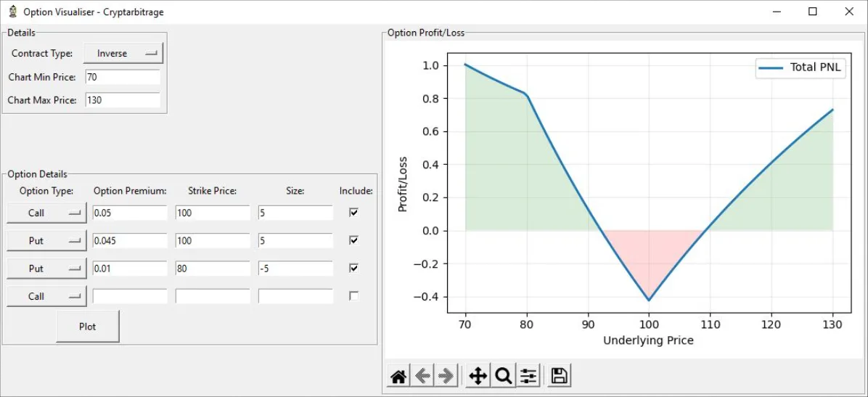Click empty Option Premium field in fourth row

(129, 296)
